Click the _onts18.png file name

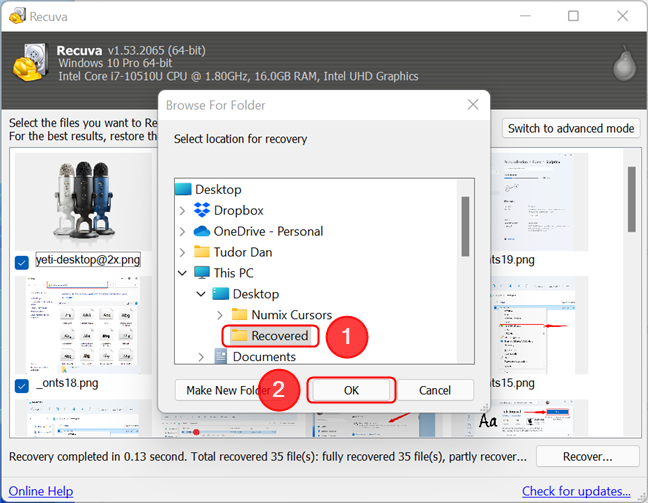click(x=67, y=383)
